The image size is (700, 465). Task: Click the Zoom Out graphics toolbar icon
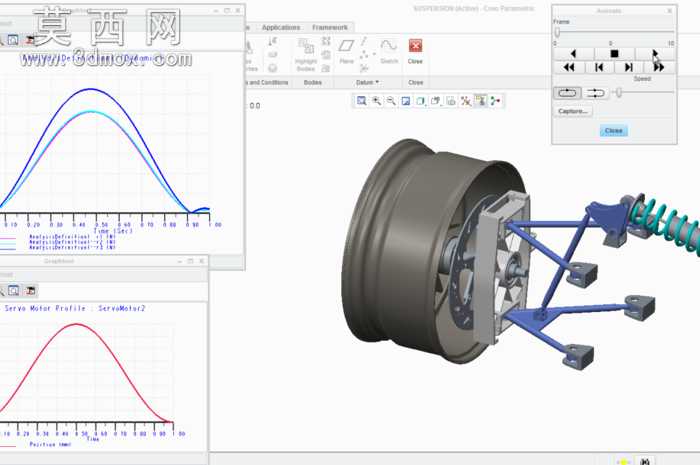point(391,101)
